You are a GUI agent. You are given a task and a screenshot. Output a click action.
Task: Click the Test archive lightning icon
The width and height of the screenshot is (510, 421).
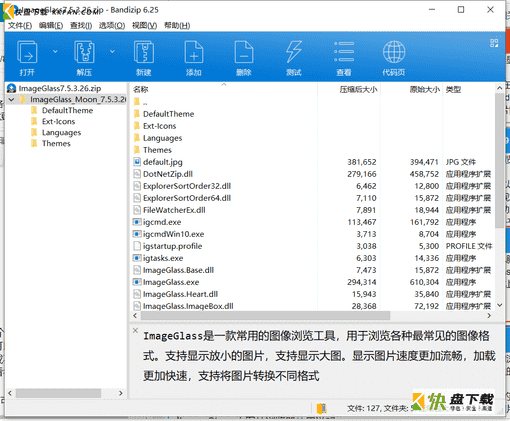pos(294,52)
